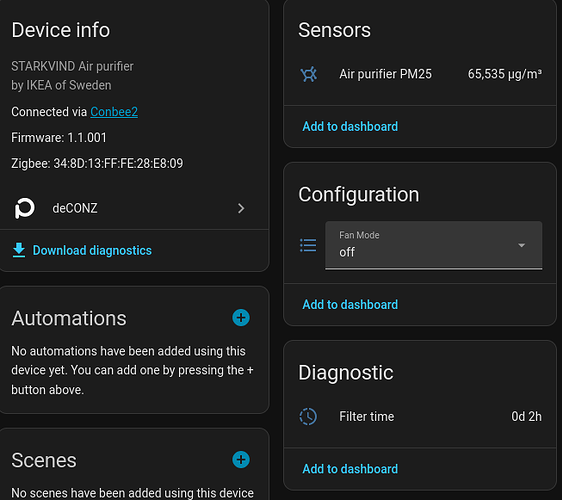The height and width of the screenshot is (500, 562).
Task: Click the deCONZ integration logo icon
Action: 24,208
